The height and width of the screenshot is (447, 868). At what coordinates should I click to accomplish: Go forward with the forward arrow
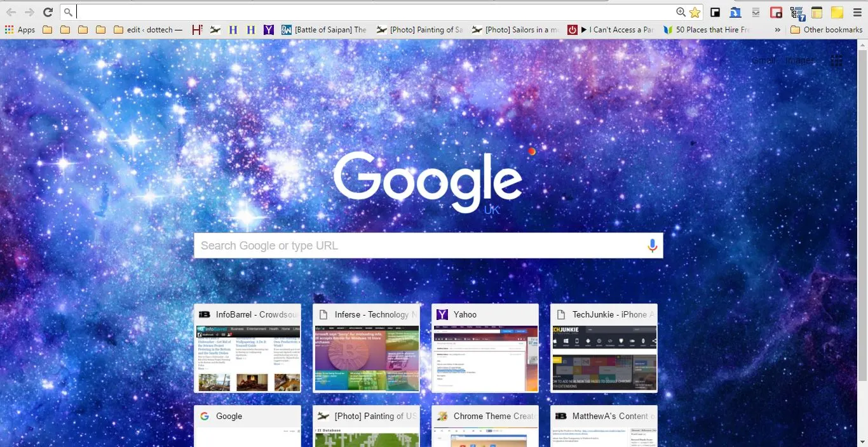[x=29, y=12]
